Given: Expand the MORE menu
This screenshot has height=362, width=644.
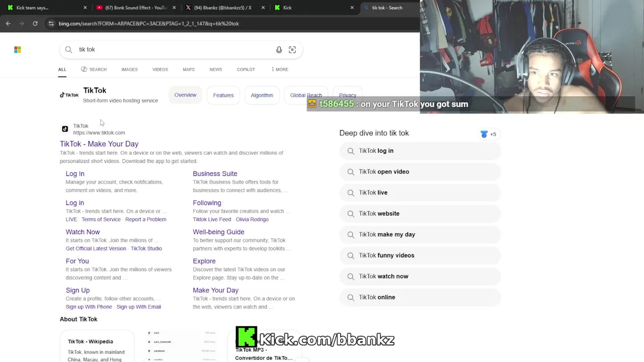Looking at the screenshot, I should pos(280,69).
